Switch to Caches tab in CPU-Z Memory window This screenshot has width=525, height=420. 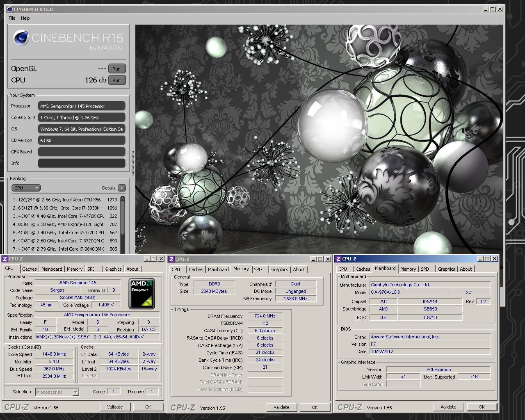[196, 269]
